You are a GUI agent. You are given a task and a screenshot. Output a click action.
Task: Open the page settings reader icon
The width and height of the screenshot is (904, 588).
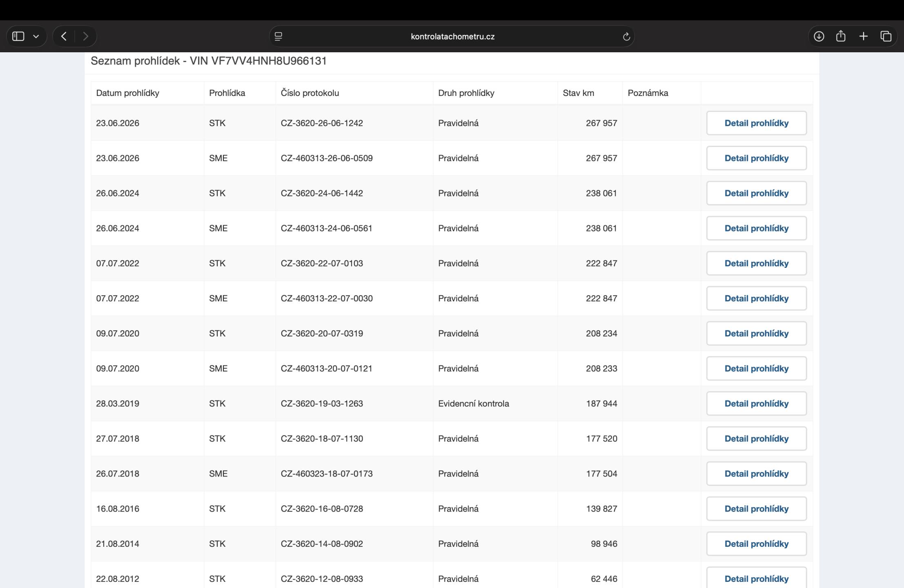pos(278,36)
